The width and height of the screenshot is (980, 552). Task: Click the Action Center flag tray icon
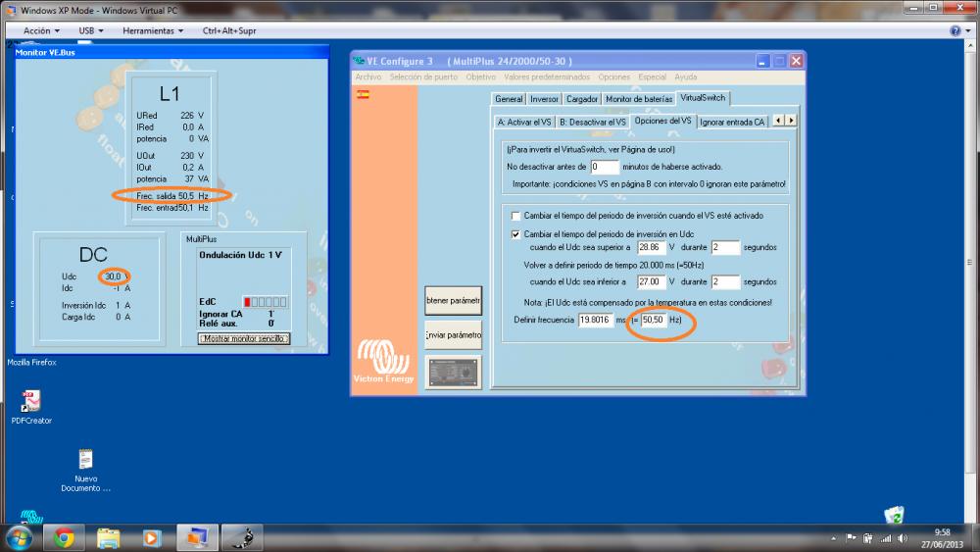[852, 538]
